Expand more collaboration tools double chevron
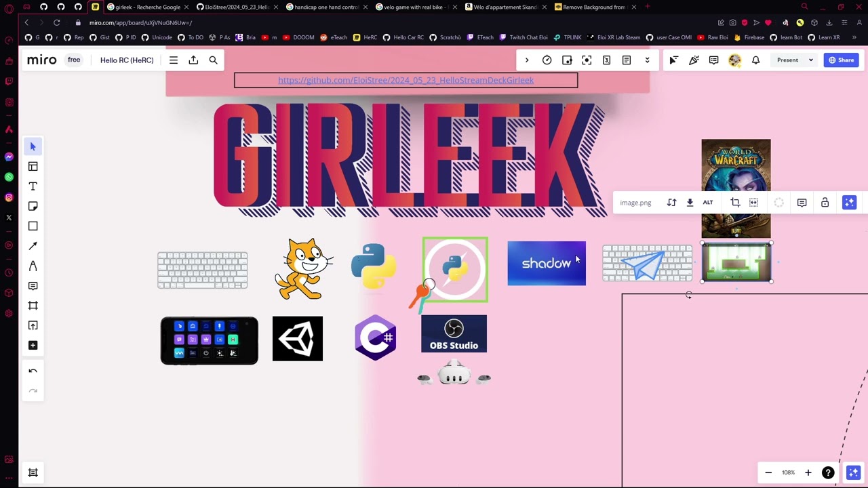 click(x=647, y=60)
